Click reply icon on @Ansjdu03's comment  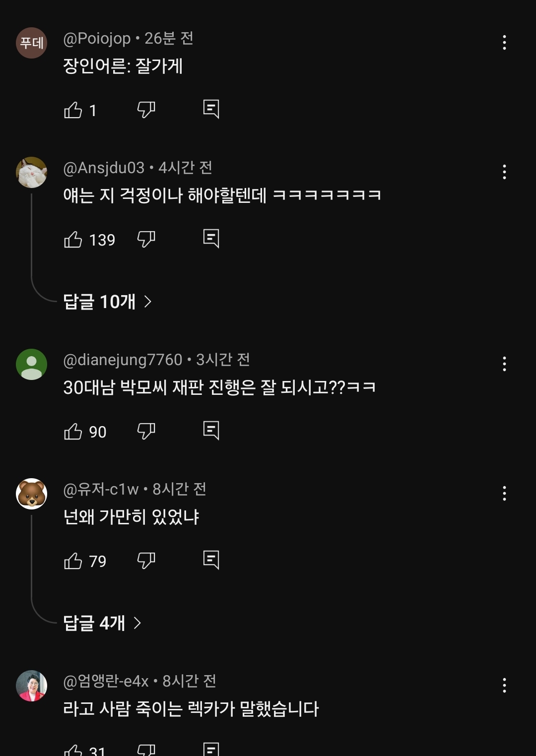point(211,239)
